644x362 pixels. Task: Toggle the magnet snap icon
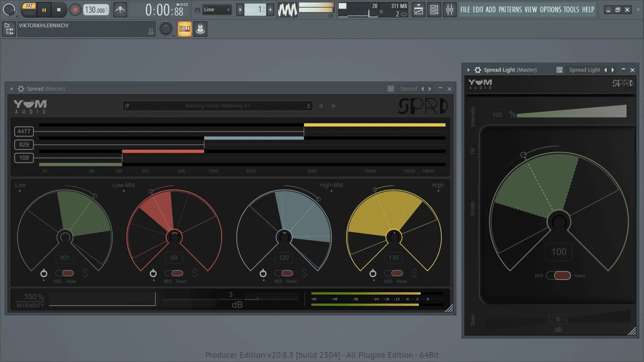pyautogui.click(x=197, y=10)
